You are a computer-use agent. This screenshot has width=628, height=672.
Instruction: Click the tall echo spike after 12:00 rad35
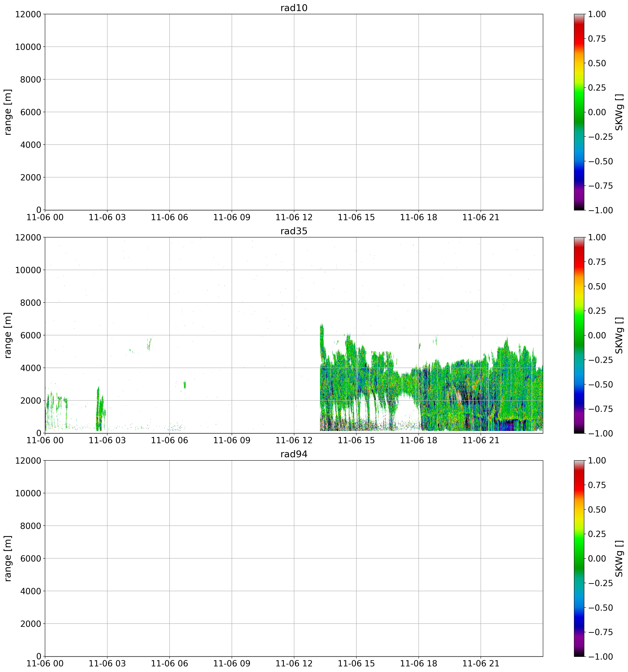click(322, 338)
